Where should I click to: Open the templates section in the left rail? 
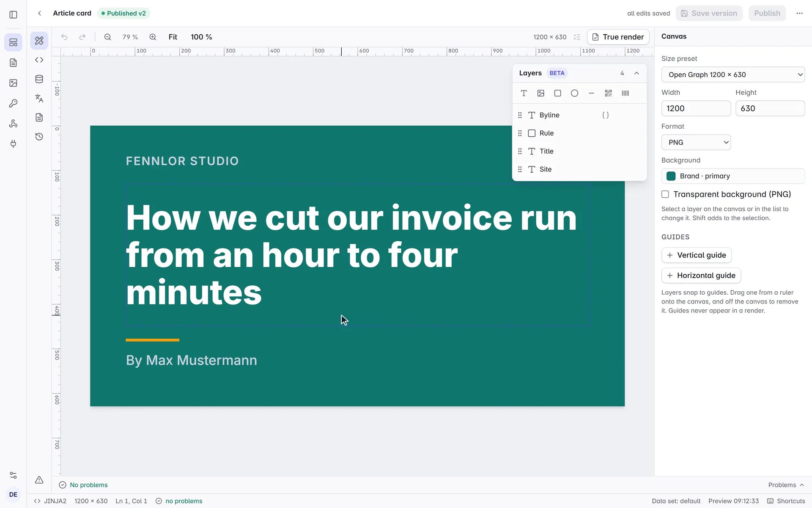(x=13, y=42)
